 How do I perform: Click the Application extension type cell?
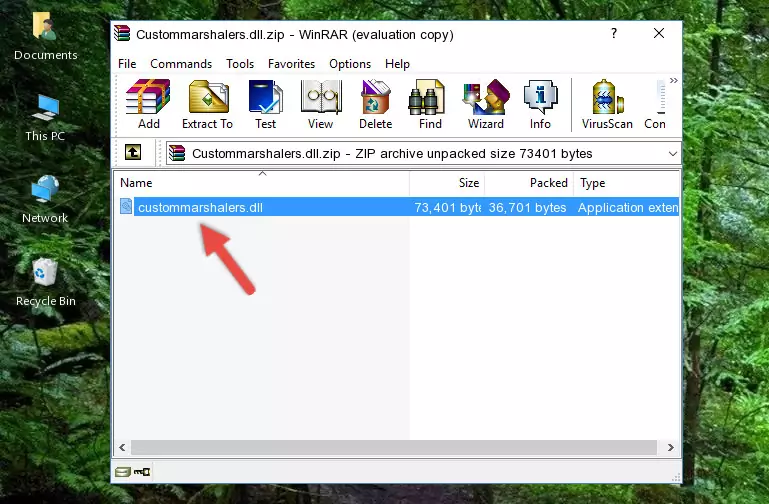(x=628, y=207)
